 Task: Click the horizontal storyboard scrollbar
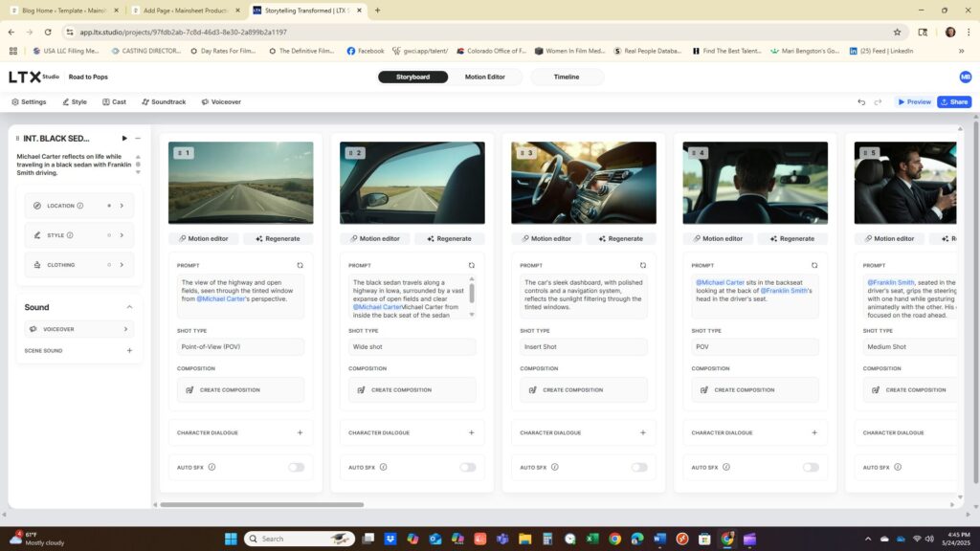pyautogui.click(x=261, y=504)
